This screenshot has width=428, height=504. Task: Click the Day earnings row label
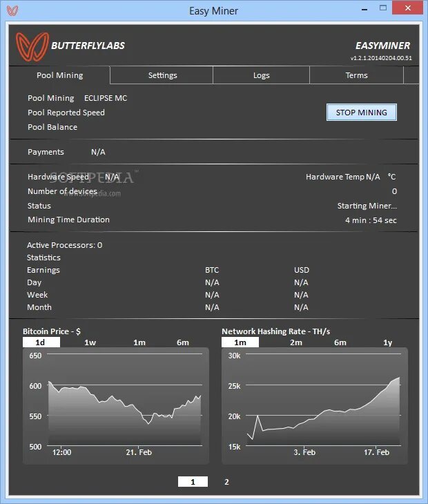click(34, 282)
